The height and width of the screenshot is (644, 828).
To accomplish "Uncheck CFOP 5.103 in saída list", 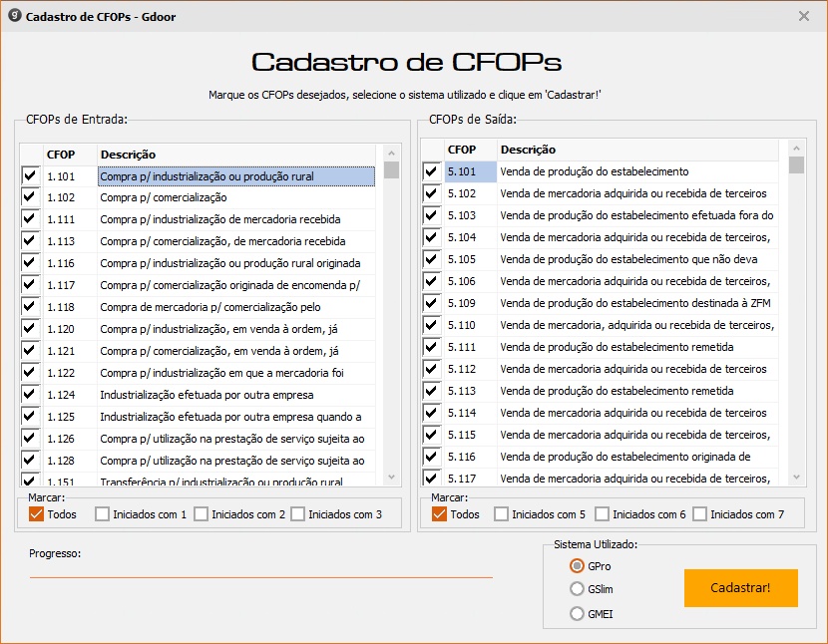I will tap(431, 215).
